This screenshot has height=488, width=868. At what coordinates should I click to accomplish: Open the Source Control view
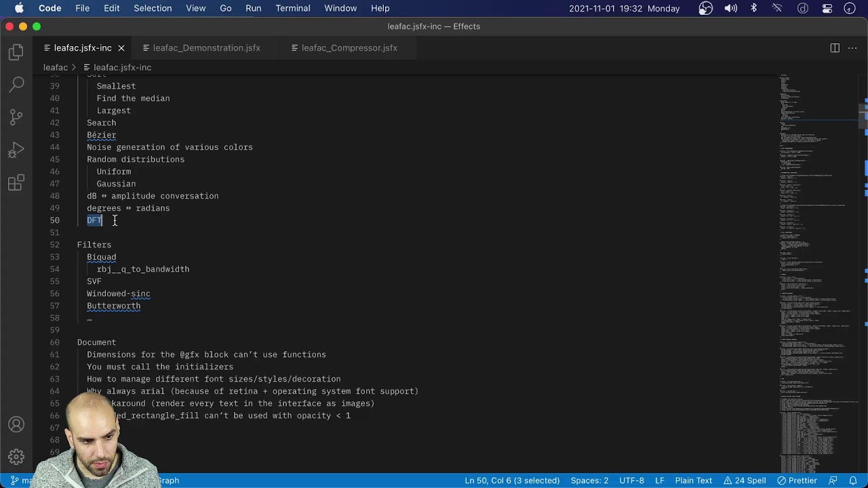[16, 117]
